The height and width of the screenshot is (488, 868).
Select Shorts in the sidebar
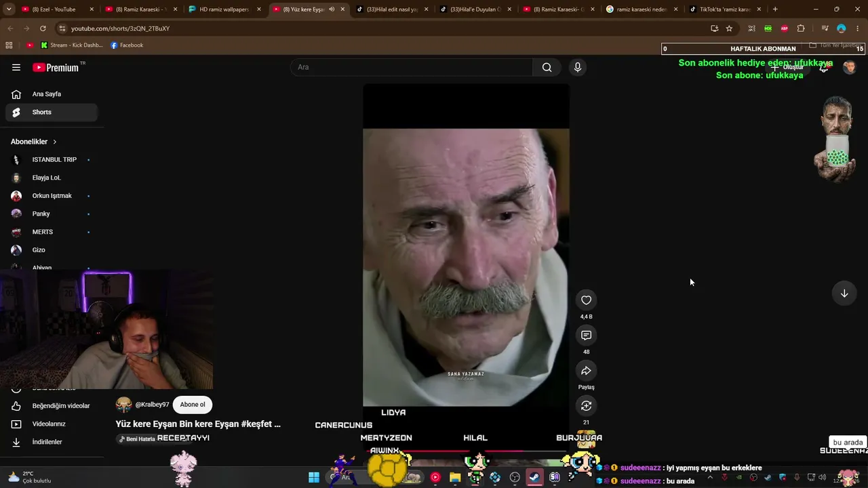52,112
